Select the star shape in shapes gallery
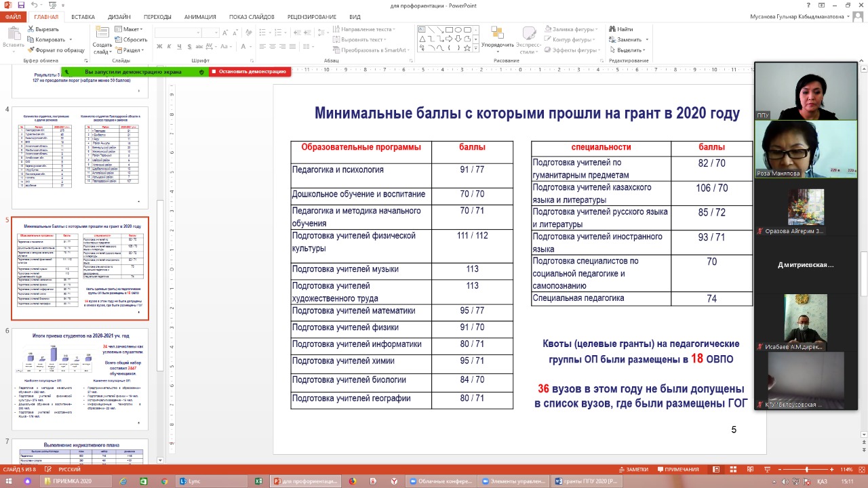Image resolution: width=868 pixels, height=488 pixels. [x=468, y=48]
